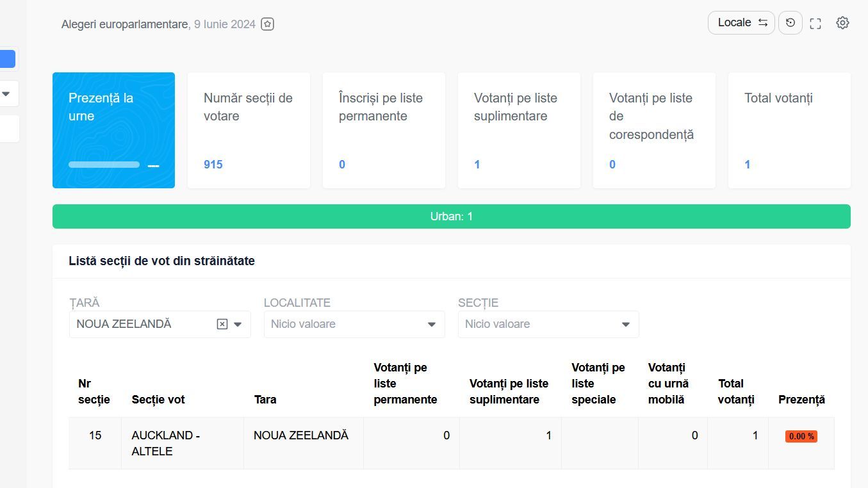Image resolution: width=868 pixels, height=488 pixels.
Task: Click the history/refresh icon near Locale
Action: [x=790, y=22]
